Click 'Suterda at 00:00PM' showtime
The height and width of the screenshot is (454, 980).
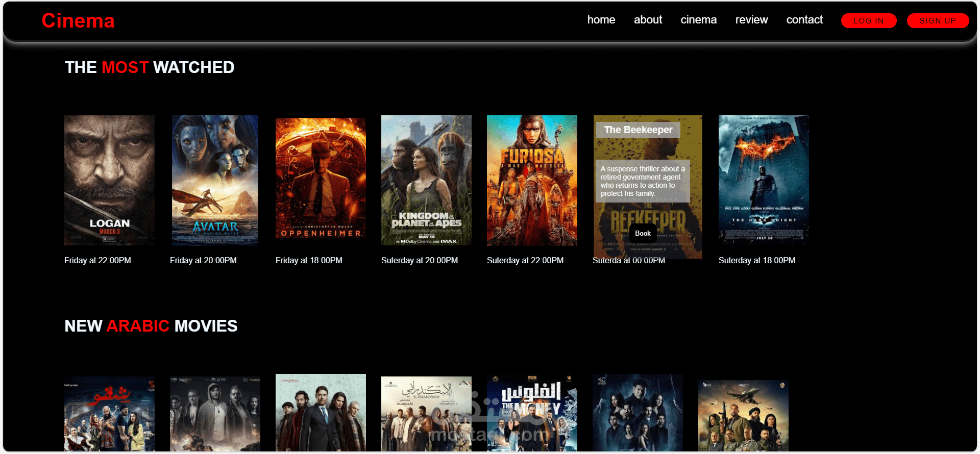(x=629, y=260)
